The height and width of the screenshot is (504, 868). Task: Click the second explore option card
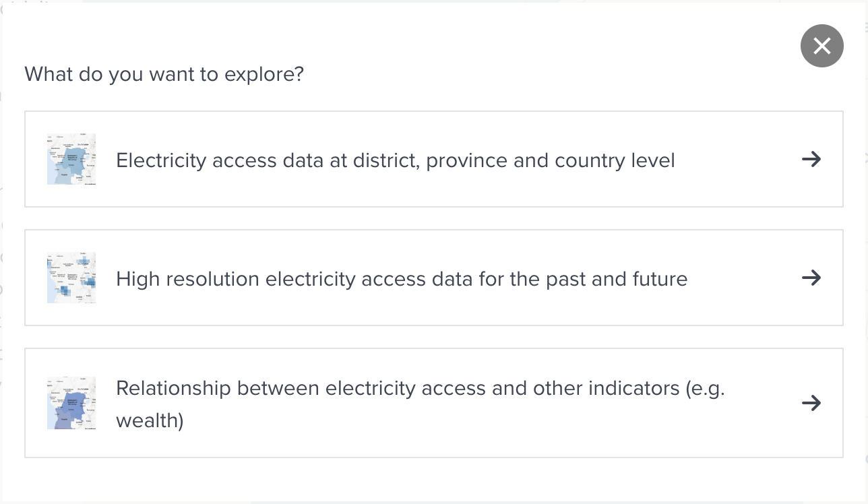point(434,278)
